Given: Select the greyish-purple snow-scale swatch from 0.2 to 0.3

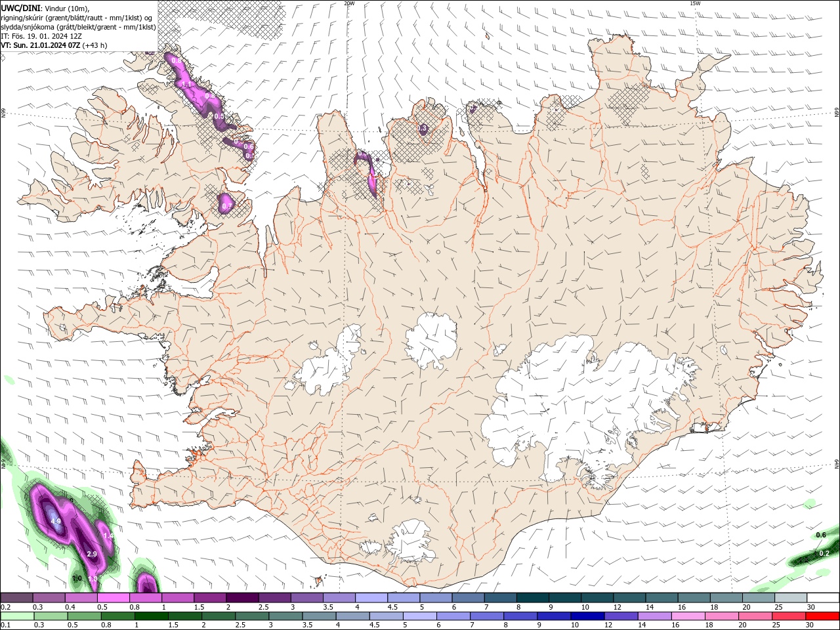Looking at the screenshot, I should [16, 597].
